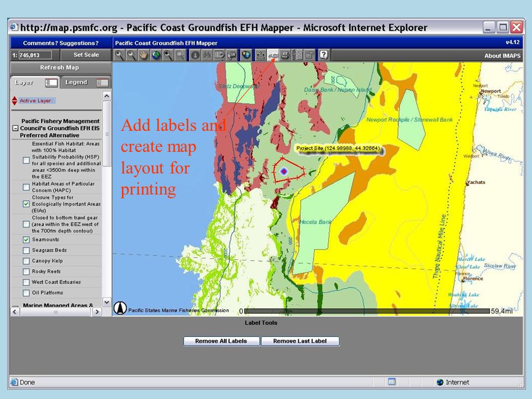This screenshot has height=399, width=532.
Task: Open the query table tool
Action: [219, 55]
